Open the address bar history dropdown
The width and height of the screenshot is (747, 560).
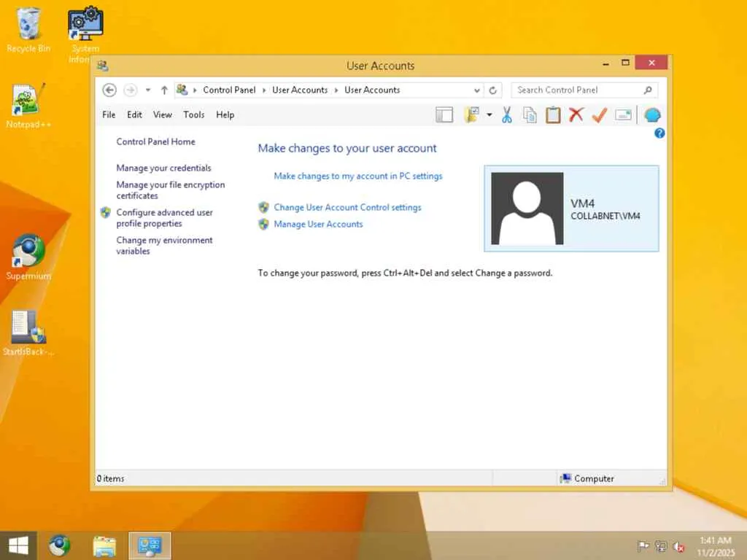coord(477,90)
